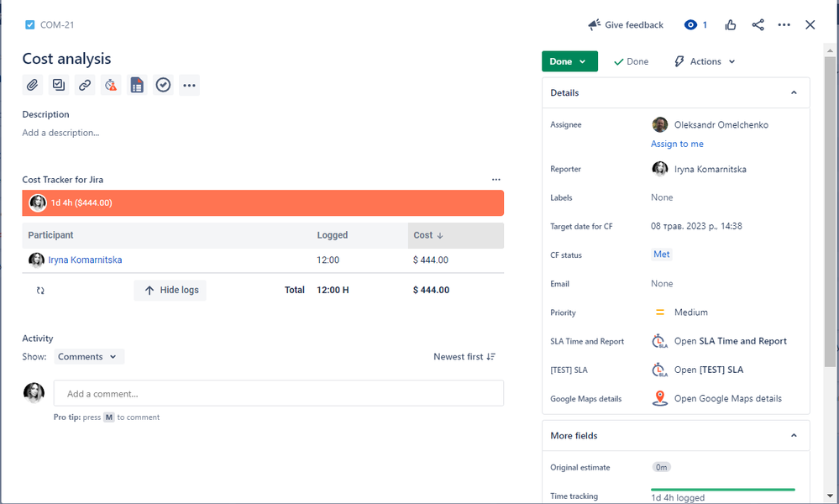Click the Give feedback megaphone icon

[x=594, y=24]
